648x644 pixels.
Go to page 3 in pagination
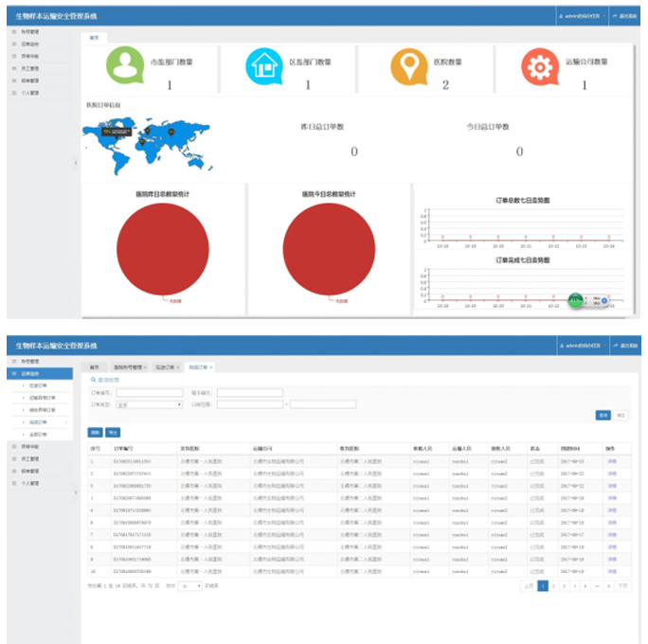564,586
